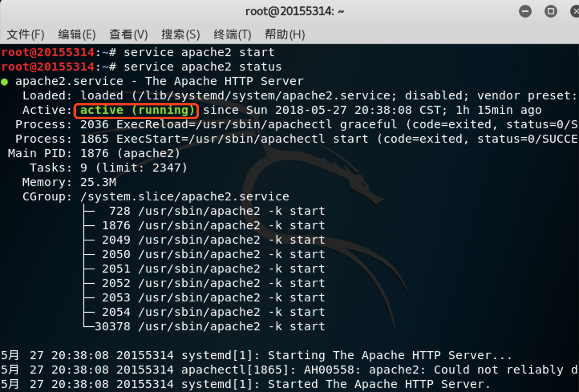
Task: Open the 帮助(H) menu
Action: [285, 34]
